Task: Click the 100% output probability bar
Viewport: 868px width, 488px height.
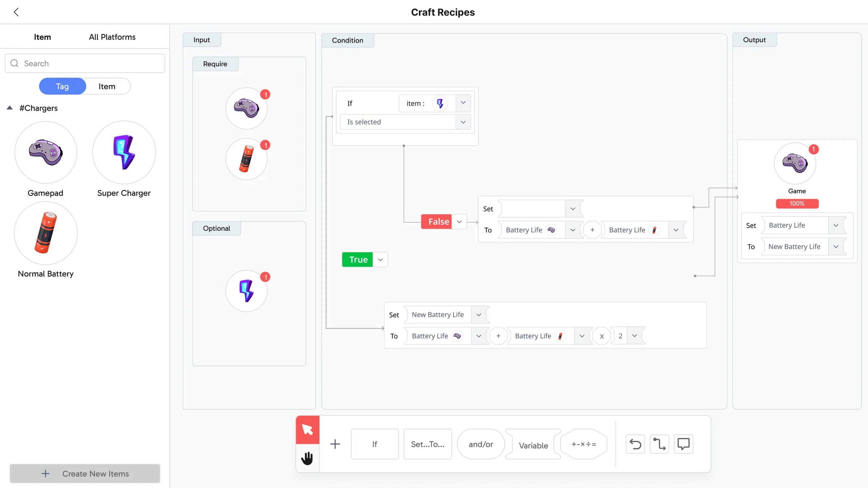Action: pyautogui.click(x=797, y=204)
